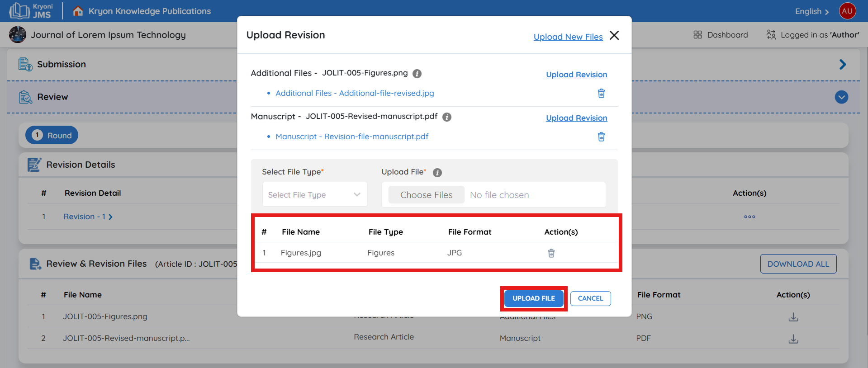
Task: Go to the Dashboard
Action: [721, 35]
